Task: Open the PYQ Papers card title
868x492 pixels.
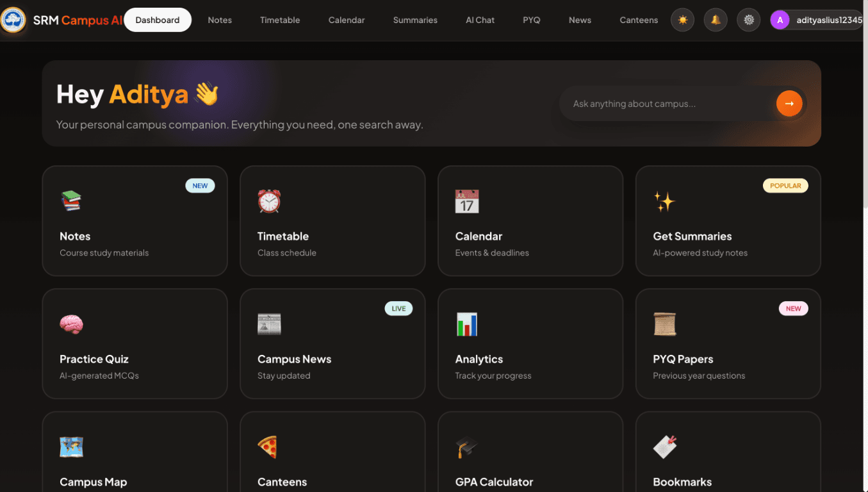Action: [x=683, y=359]
